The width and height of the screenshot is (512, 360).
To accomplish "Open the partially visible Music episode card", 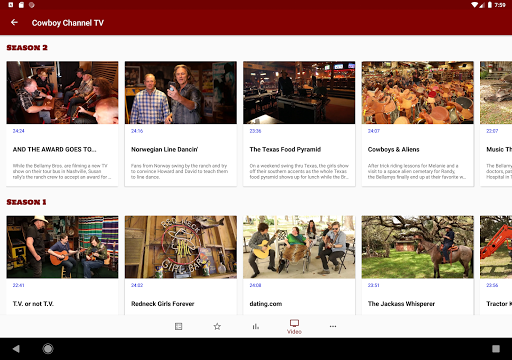I will [496, 123].
